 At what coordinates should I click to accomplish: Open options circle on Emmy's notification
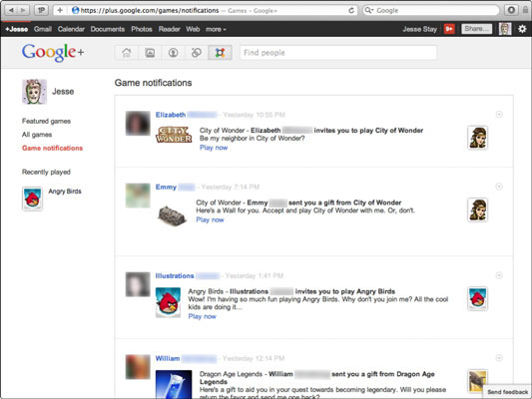(499, 187)
